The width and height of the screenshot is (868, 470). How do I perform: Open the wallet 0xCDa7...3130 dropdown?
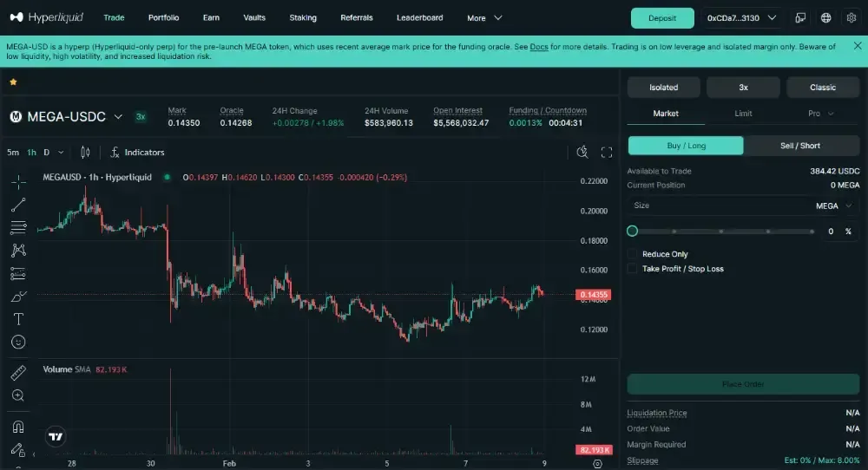coord(741,17)
